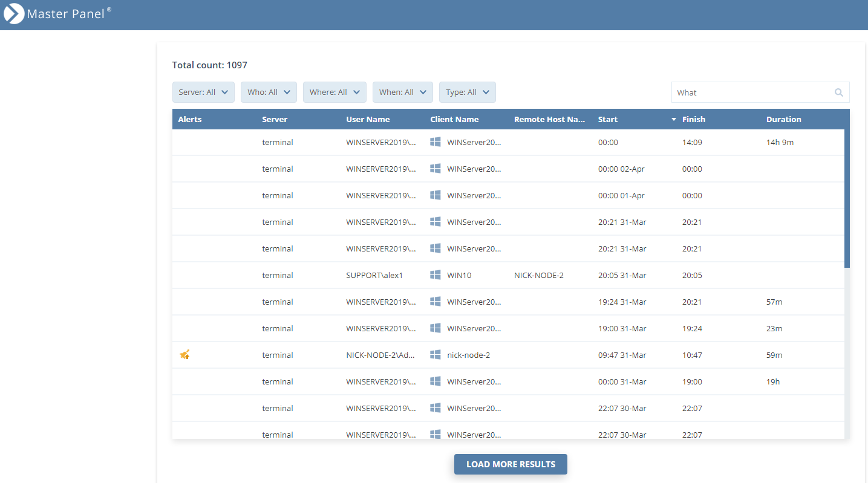The image size is (868, 483).
Task: Click the sort arrow next to Finish column
Action: (x=674, y=120)
